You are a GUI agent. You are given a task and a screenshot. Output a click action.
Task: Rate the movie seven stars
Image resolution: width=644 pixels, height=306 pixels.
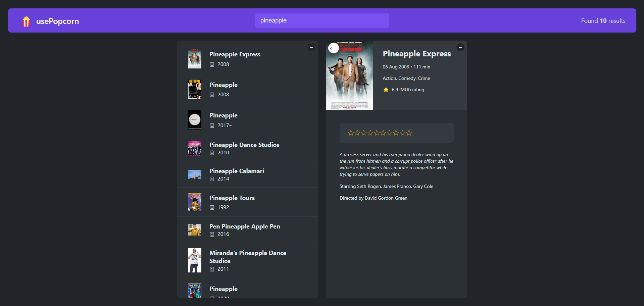pos(390,133)
